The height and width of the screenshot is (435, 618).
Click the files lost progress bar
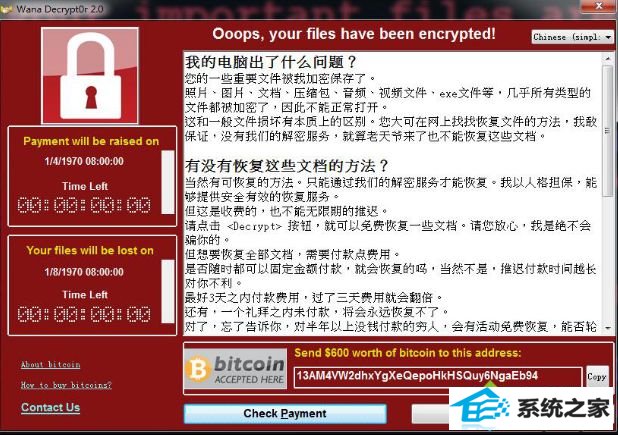pos(168,291)
